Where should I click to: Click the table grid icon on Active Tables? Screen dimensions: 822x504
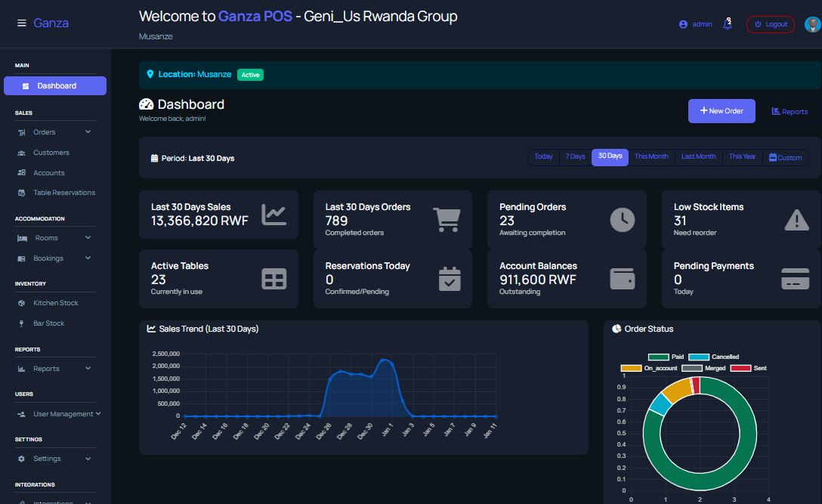click(x=273, y=279)
